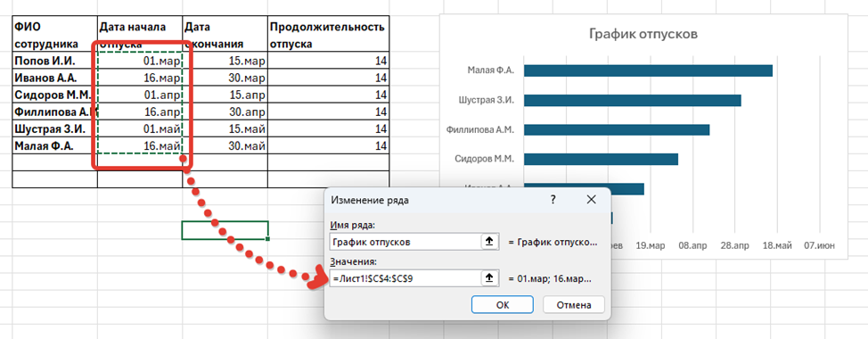
Task: Select the Дата окончания header cell
Action: (x=225, y=35)
